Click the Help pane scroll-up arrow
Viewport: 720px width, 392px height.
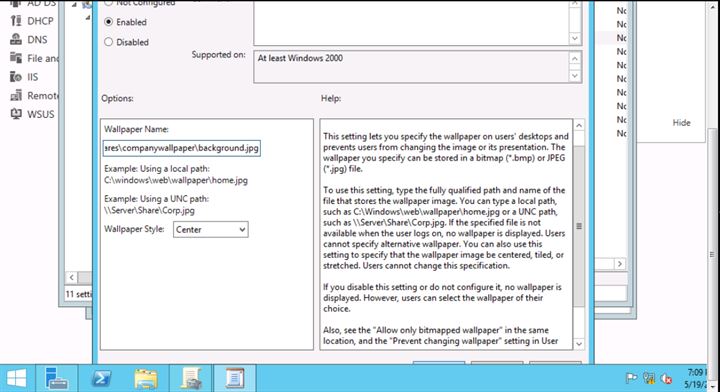pos(579,125)
